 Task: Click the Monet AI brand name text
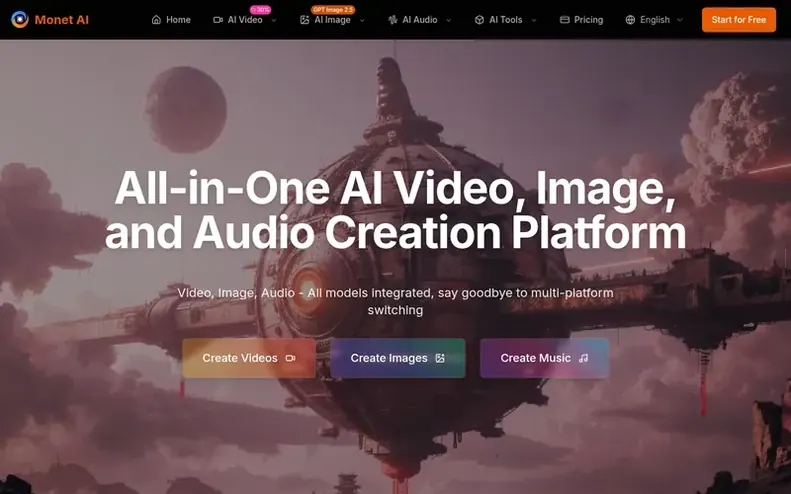(x=62, y=20)
